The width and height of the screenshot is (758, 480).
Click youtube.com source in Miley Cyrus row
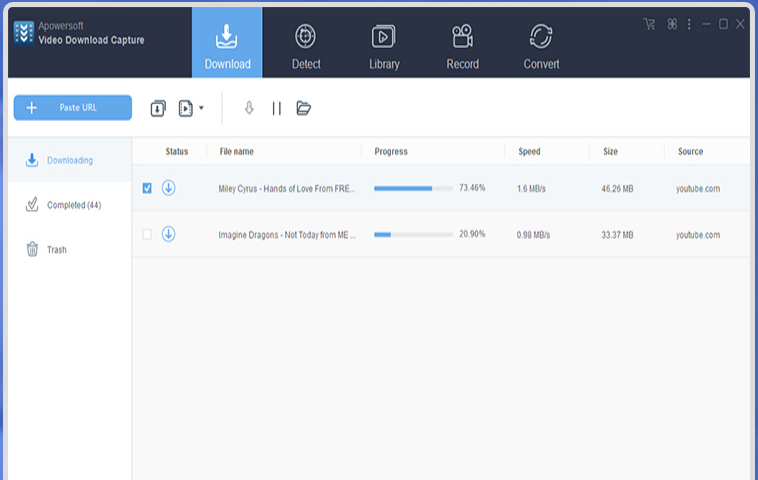[x=698, y=189]
